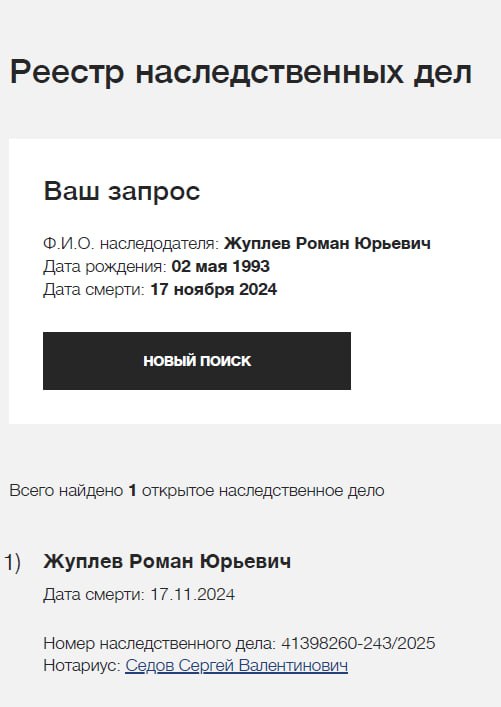Click the Номер наследственного дела label
501x707 pixels.
tap(160, 643)
